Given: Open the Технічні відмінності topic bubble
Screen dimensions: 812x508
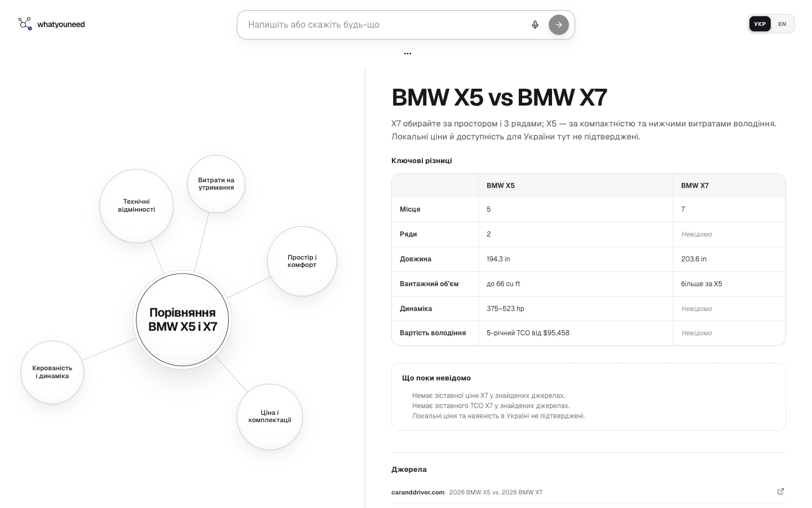Looking at the screenshot, I should (x=136, y=206).
